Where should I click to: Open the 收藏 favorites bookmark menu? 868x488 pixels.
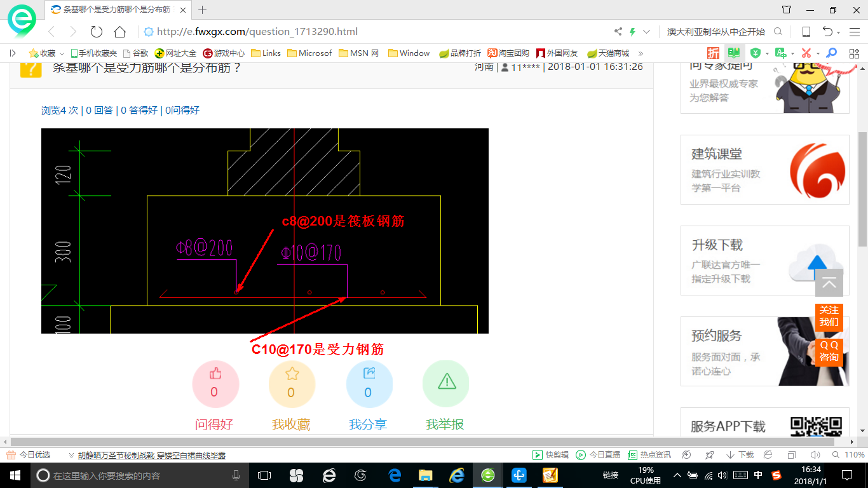(46, 53)
